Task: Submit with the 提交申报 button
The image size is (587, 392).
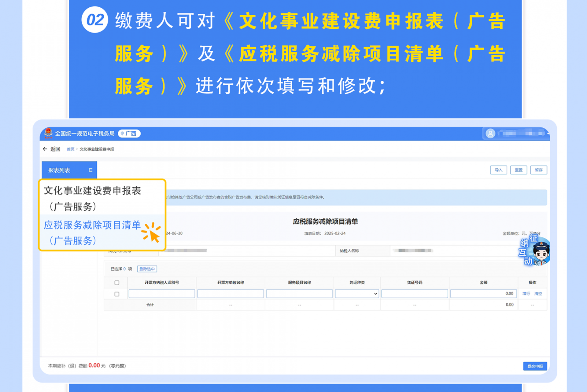Action: [x=535, y=366]
